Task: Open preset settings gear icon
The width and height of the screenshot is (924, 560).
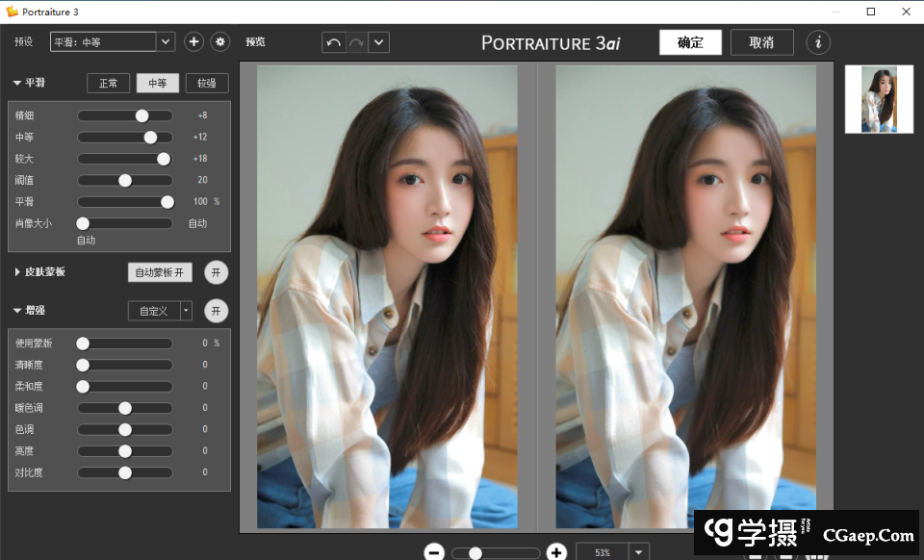Action: pos(220,41)
